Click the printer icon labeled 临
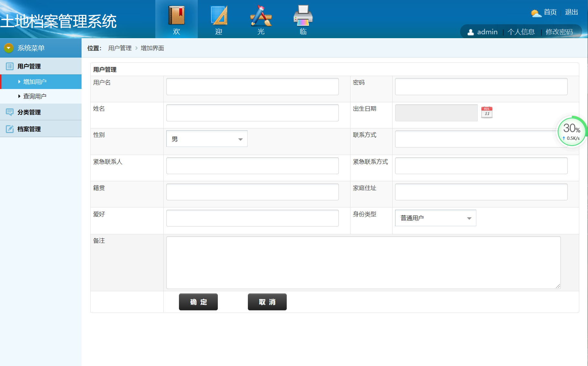588x366 pixels. coord(303,16)
